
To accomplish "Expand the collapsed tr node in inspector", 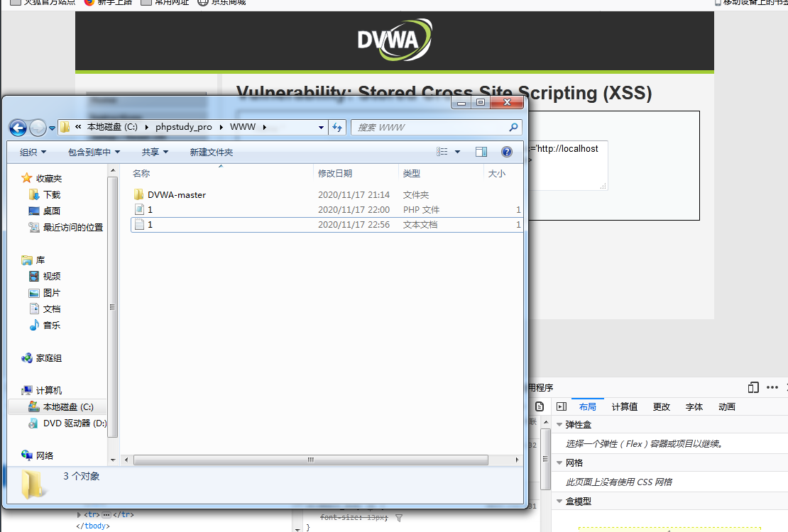I will (x=79, y=514).
